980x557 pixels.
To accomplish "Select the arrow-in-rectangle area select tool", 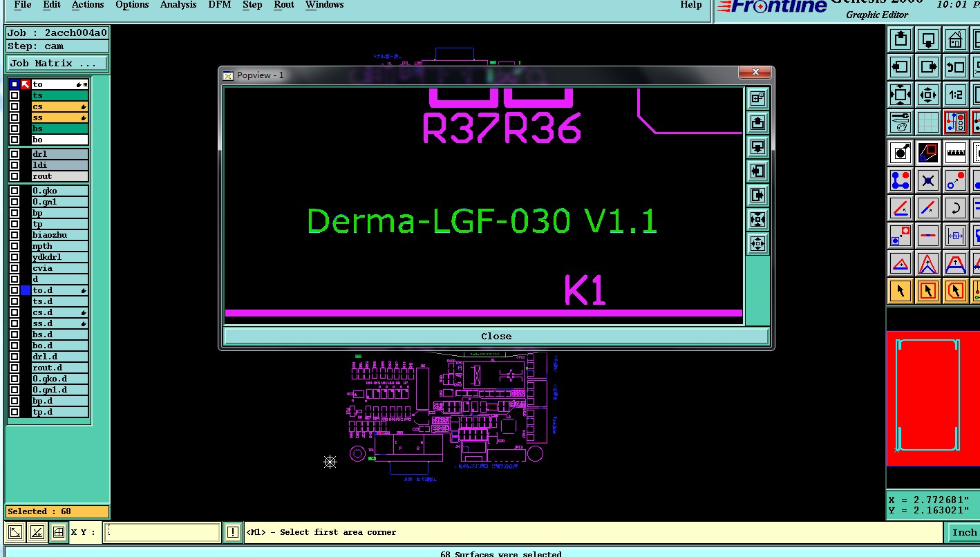I will pyautogui.click(x=928, y=291).
